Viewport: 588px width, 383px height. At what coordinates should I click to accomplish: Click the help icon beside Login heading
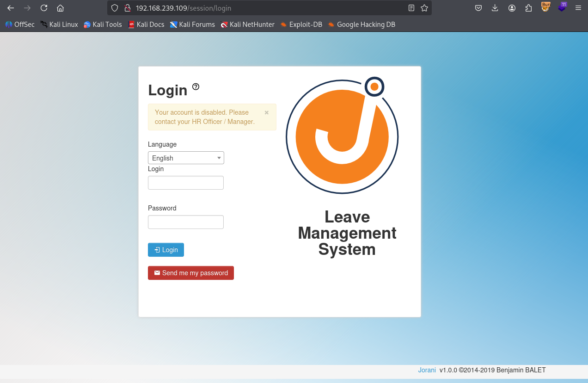196,86
